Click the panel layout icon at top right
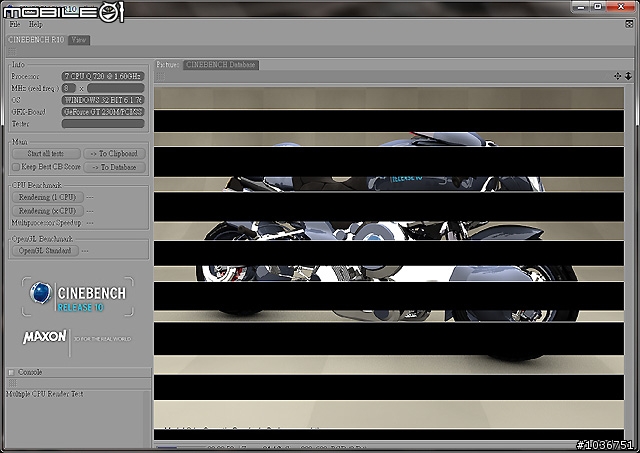This screenshot has height=453, width=640. tap(629, 24)
